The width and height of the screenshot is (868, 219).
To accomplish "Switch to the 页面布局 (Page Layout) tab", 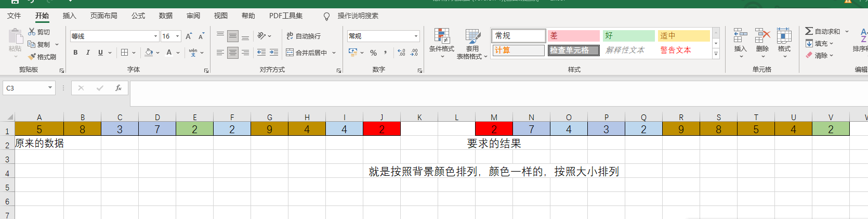I will pyautogui.click(x=103, y=16).
